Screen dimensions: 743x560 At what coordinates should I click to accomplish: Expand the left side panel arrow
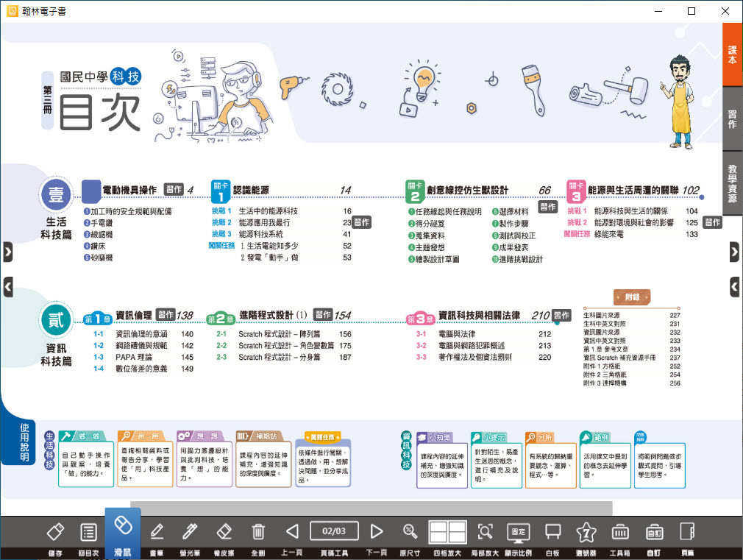pos(7,252)
